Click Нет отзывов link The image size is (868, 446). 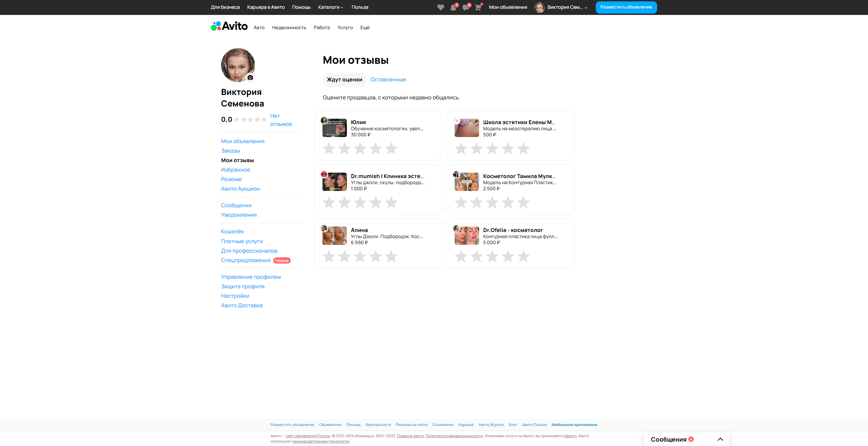(281, 120)
